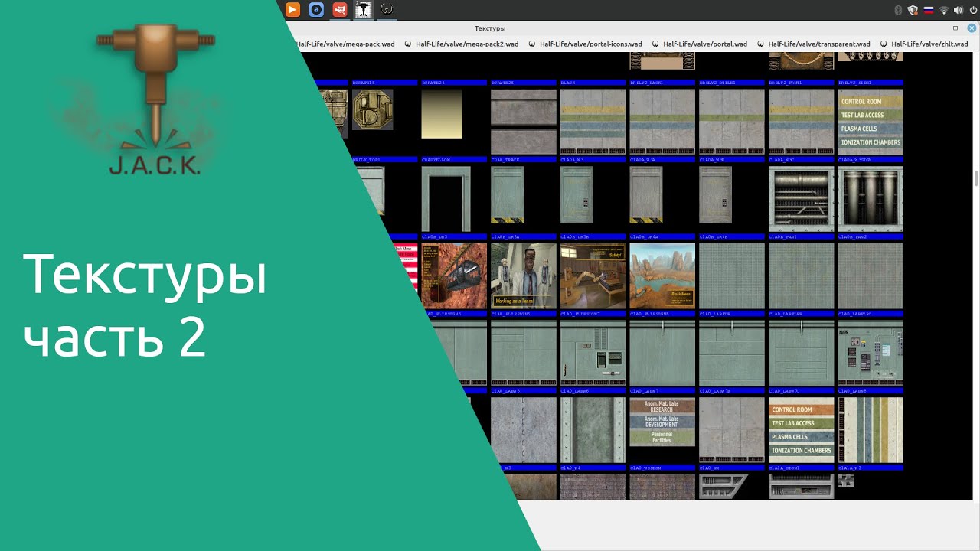Select the vertical pipes vent texture
The height and width of the screenshot is (551, 980).
871,199
